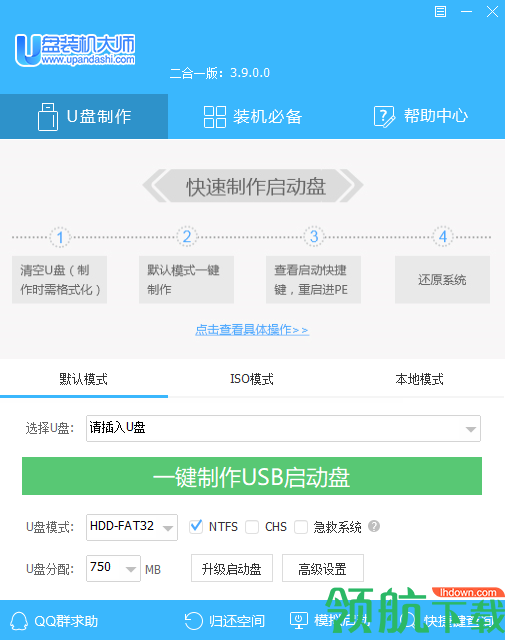Switch to ISO模式 tab
Screen dimensions: 505x640
(252, 379)
